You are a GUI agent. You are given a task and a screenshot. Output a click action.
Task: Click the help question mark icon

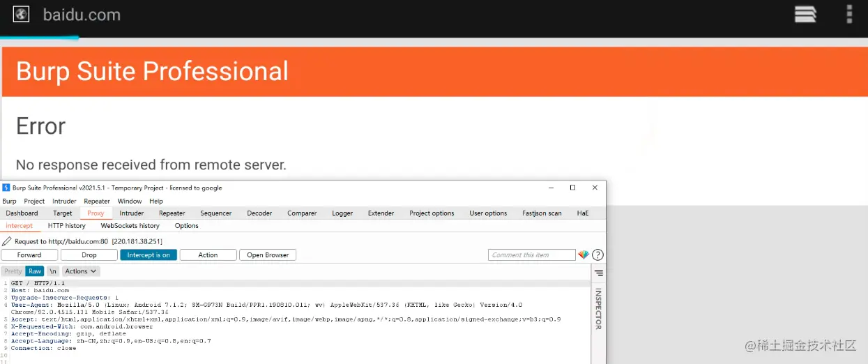pyautogui.click(x=597, y=255)
